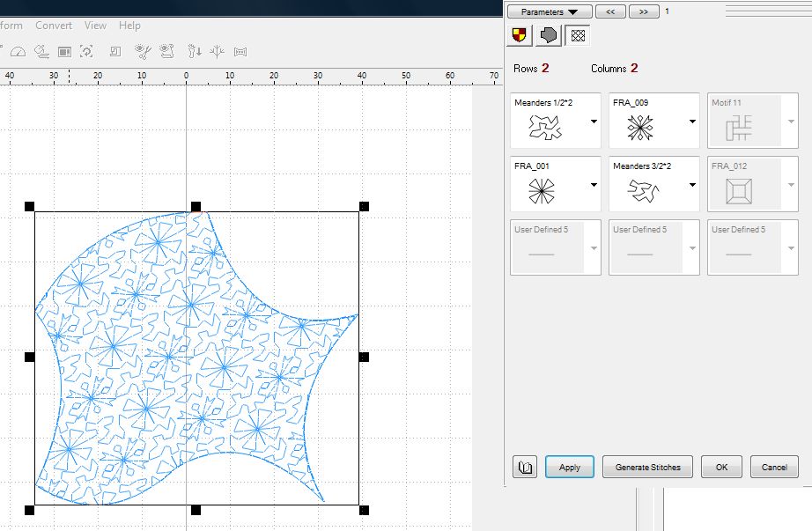The height and width of the screenshot is (531, 812).
Task: Expand the FRA_009 motif dropdown
Action: [692, 122]
